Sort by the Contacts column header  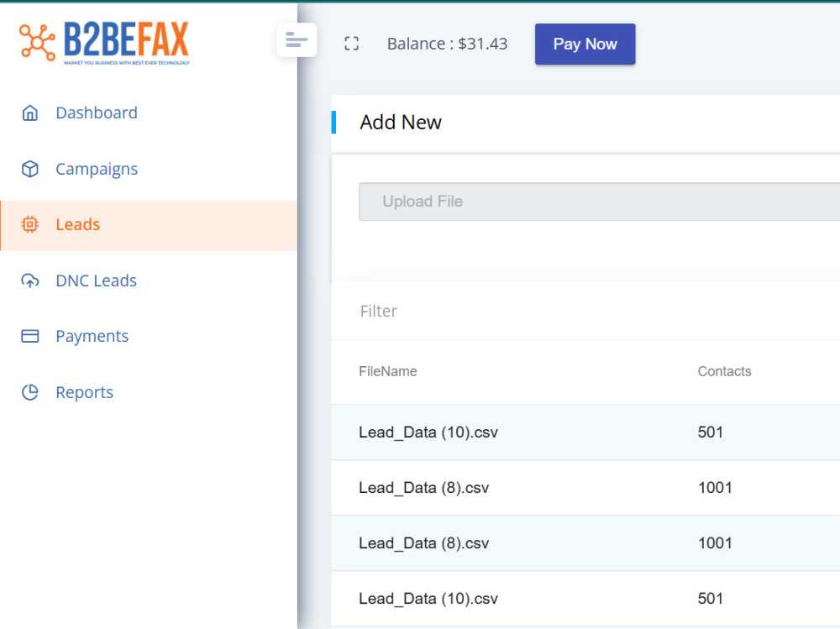coord(724,371)
